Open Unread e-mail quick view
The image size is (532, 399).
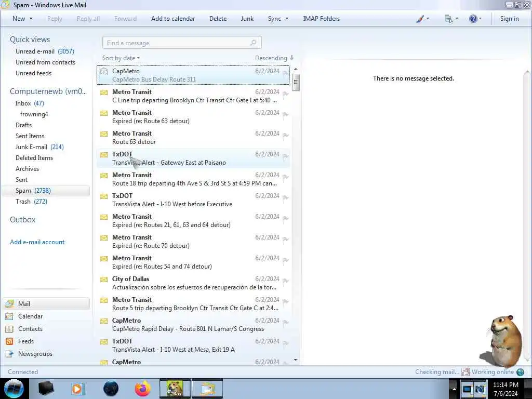click(45, 51)
